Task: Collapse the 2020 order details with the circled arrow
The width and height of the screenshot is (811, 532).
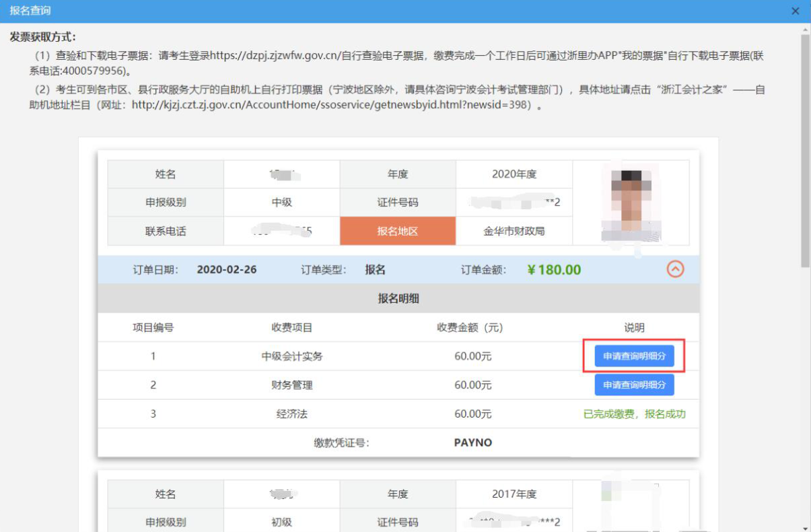Action: [675, 270]
